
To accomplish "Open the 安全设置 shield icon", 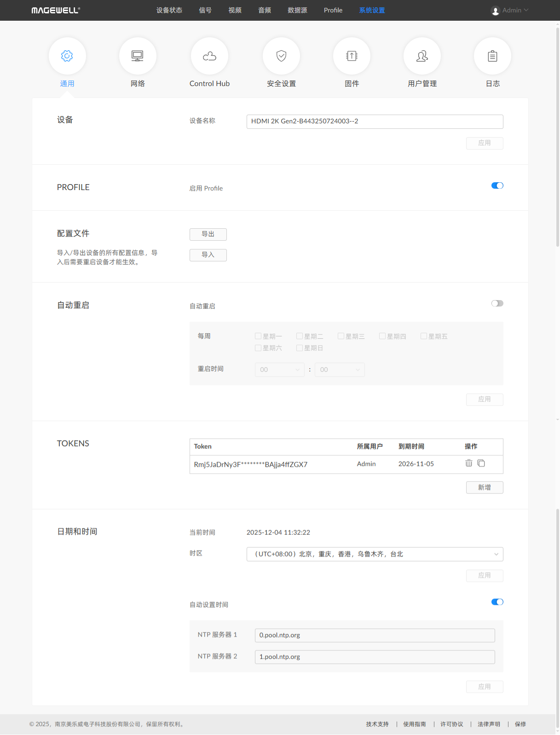I will (281, 56).
